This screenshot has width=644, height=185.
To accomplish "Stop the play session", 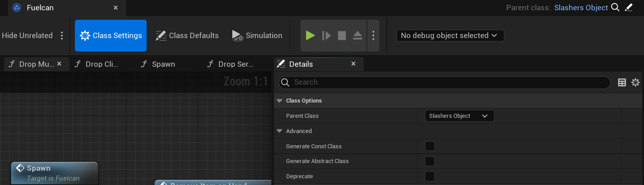I will pos(342,35).
